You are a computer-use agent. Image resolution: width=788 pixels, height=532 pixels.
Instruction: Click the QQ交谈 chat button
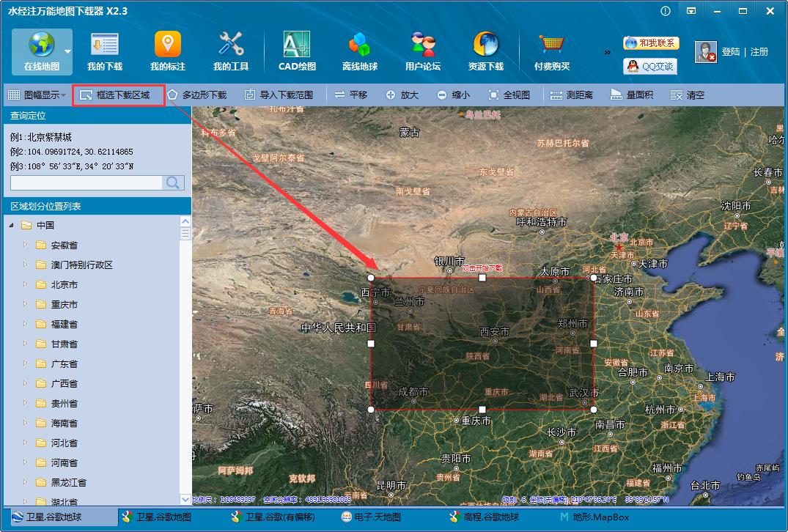coord(650,66)
